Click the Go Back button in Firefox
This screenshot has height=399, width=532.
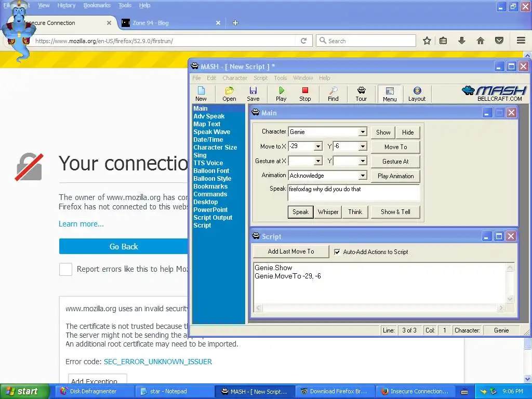(124, 247)
